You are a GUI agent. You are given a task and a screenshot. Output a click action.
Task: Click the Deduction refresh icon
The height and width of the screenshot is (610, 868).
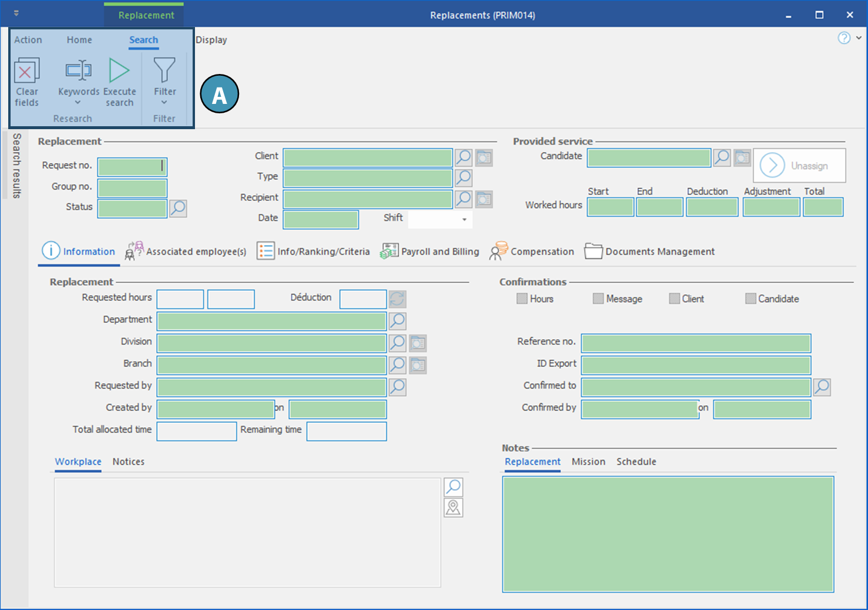397,299
